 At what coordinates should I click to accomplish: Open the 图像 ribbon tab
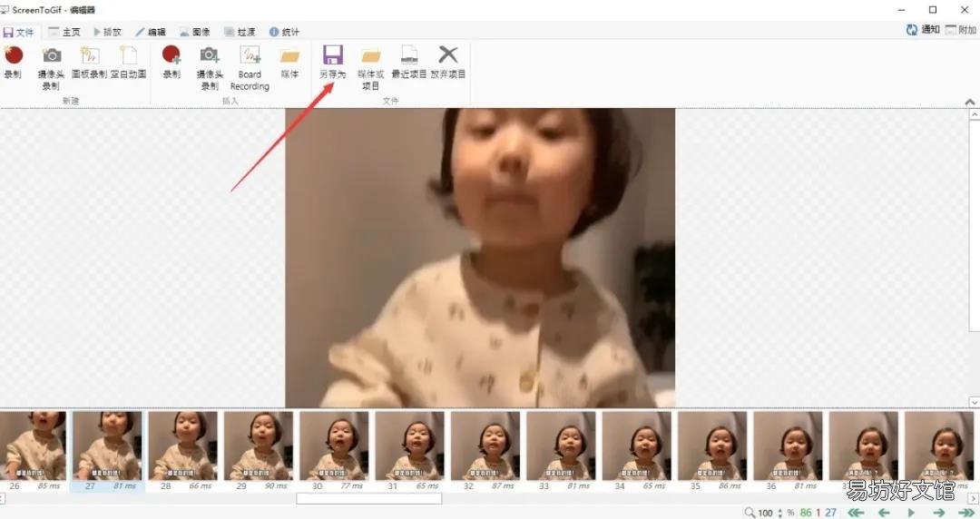tap(194, 32)
